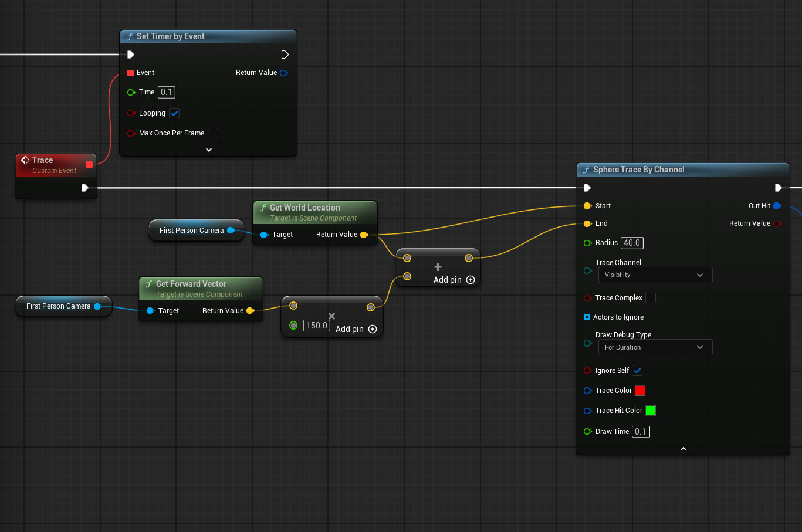Click the Trace custom event delegate output pin
Viewport: 802px width, 532px height.
89,164
